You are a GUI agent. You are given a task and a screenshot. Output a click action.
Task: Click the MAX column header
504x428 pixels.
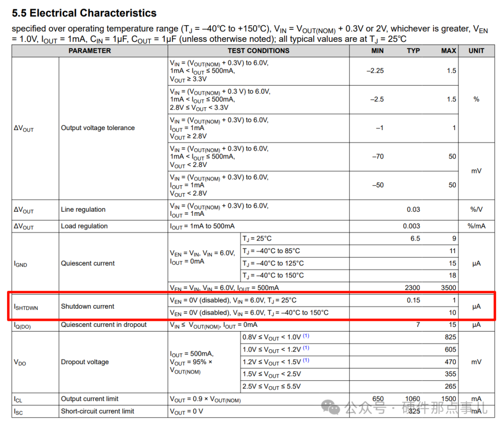pyautogui.click(x=448, y=51)
